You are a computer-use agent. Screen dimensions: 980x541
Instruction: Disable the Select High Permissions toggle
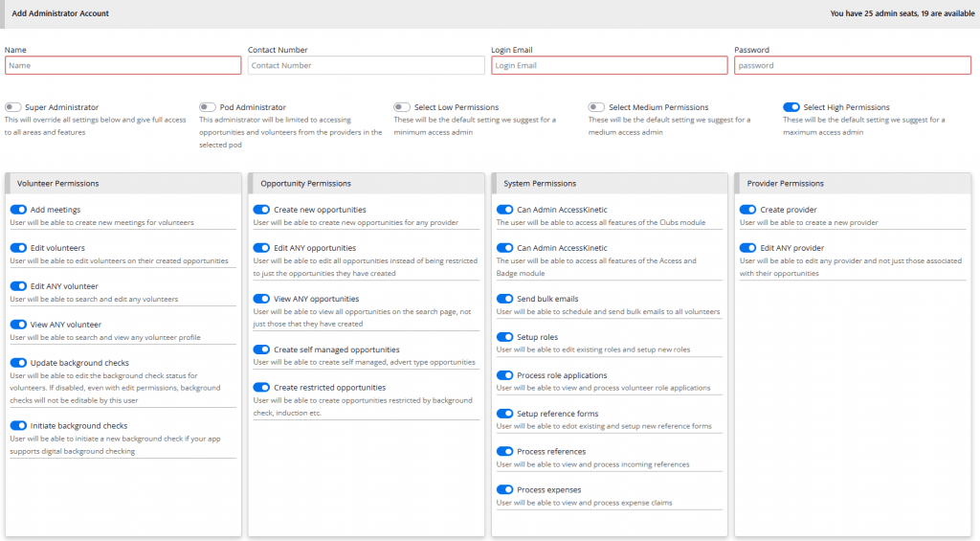pyautogui.click(x=791, y=107)
